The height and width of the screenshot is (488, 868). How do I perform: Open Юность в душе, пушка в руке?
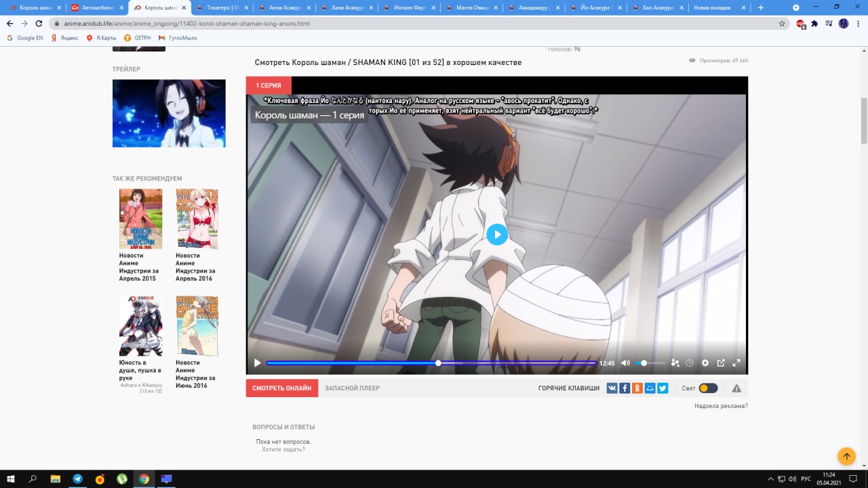[x=140, y=370]
